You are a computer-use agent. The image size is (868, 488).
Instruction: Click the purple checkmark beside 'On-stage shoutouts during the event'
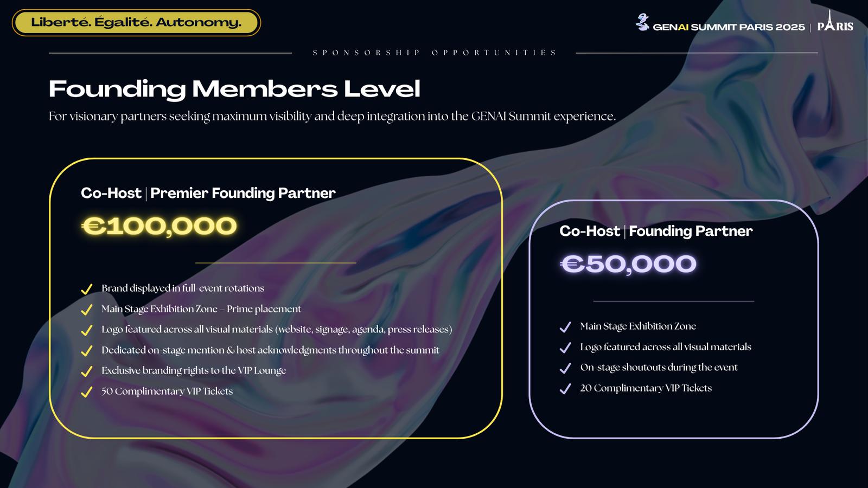(565, 368)
